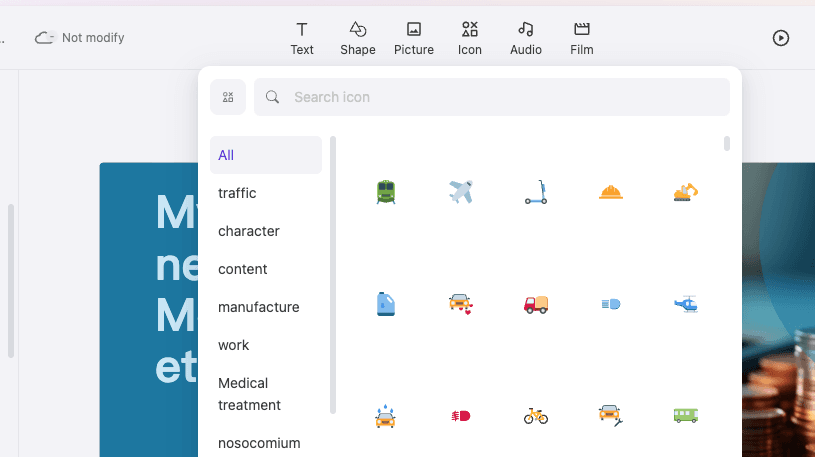Toggle the icon grid view button
The image size is (815, 457).
(x=228, y=97)
